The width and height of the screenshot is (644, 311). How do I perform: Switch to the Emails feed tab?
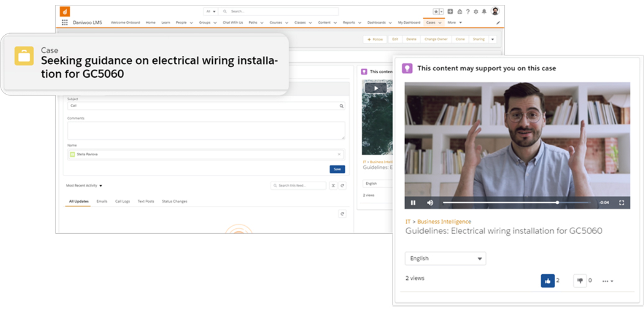click(102, 202)
